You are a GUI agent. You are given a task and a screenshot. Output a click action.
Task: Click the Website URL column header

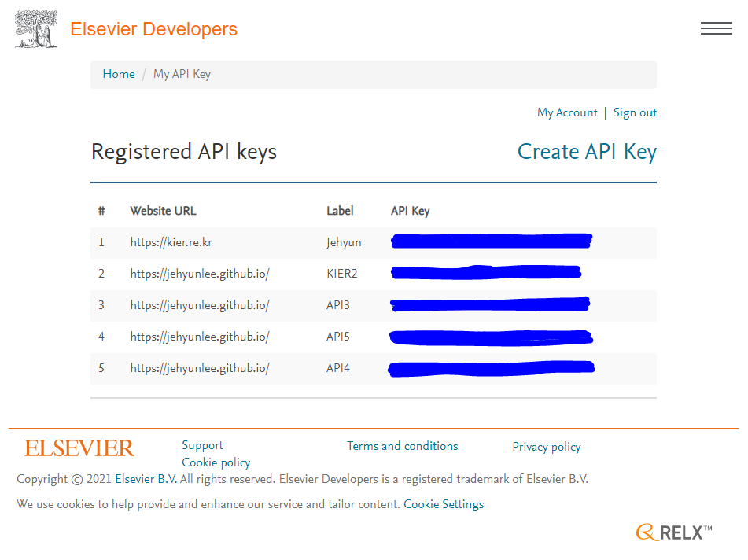(x=163, y=211)
